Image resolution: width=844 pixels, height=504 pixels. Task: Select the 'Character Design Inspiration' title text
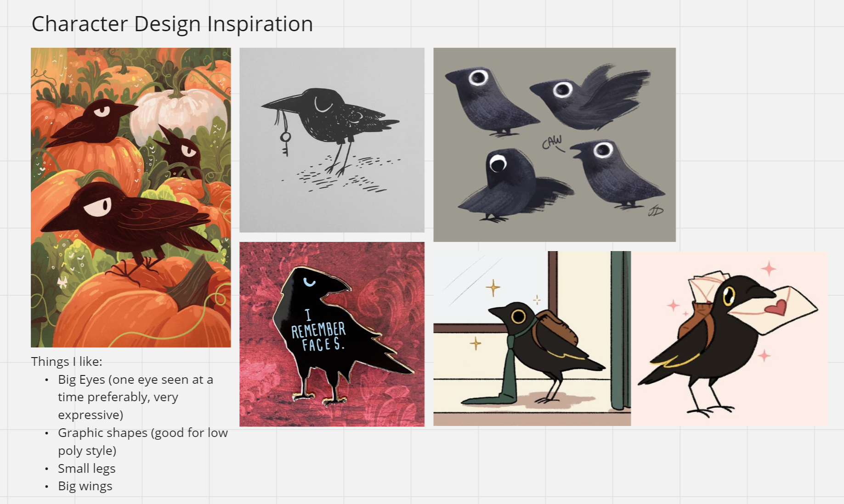(x=172, y=24)
